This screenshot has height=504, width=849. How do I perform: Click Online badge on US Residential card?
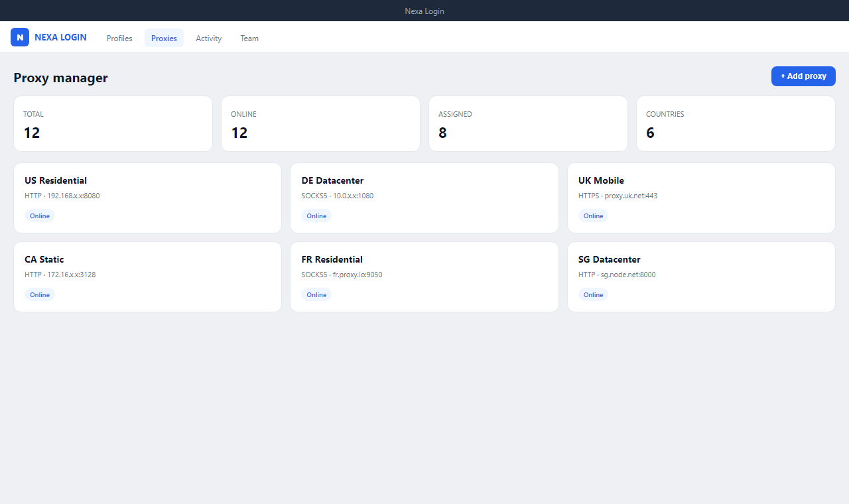click(x=40, y=216)
